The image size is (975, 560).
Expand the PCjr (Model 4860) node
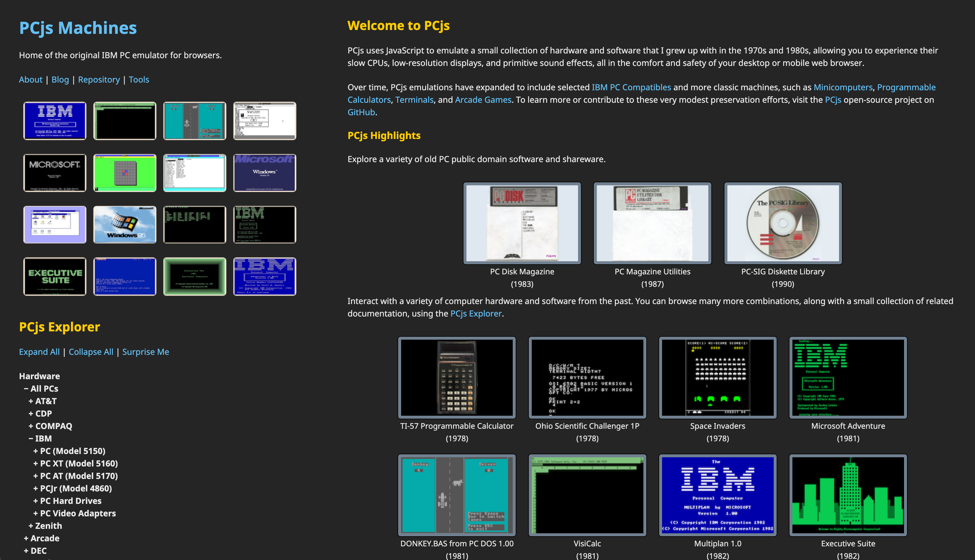[72, 488]
